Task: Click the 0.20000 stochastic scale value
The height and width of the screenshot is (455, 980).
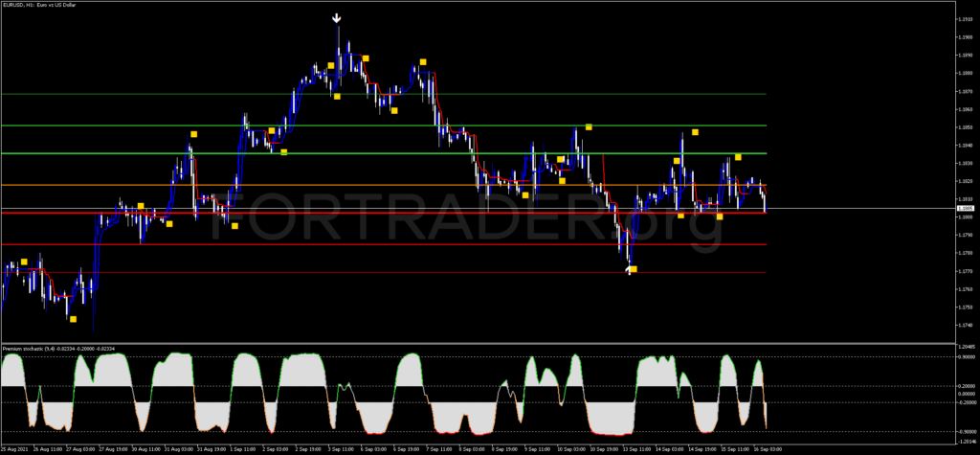Action: 967,386
